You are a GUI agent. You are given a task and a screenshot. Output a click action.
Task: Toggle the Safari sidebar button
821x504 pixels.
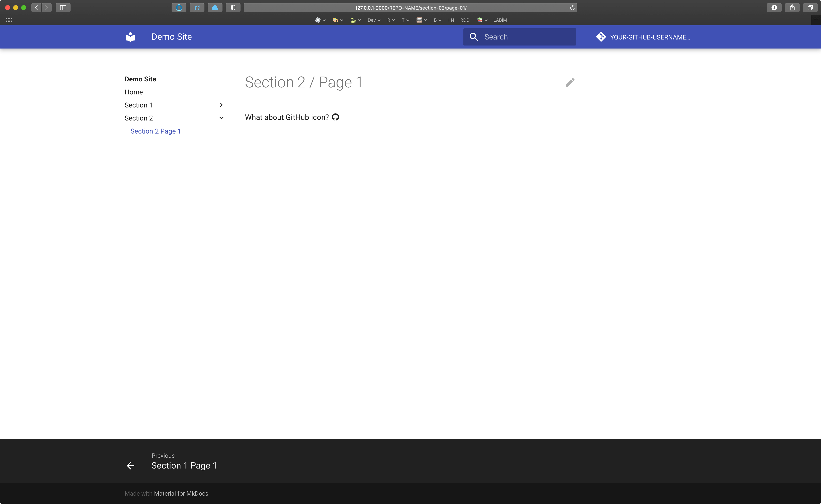coord(63,7)
